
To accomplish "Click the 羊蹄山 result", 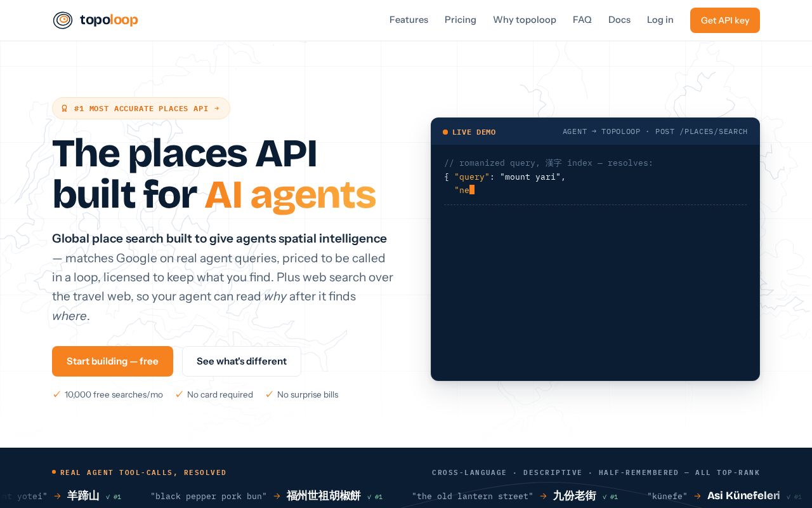I will click(83, 496).
